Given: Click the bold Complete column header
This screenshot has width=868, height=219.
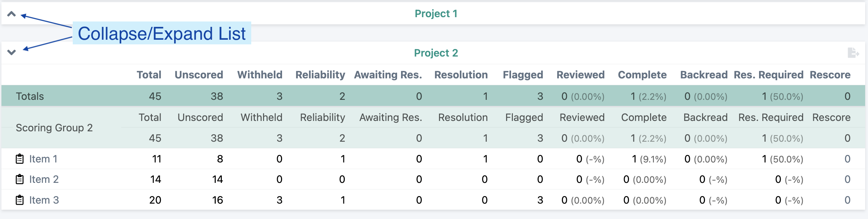Looking at the screenshot, I should point(642,75).
